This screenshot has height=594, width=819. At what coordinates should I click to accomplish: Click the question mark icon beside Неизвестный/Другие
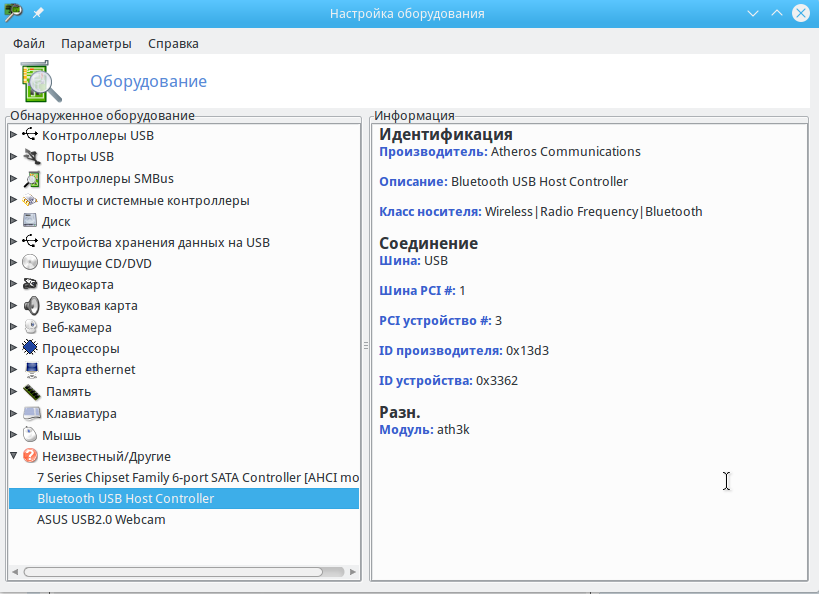click(30, 456)
